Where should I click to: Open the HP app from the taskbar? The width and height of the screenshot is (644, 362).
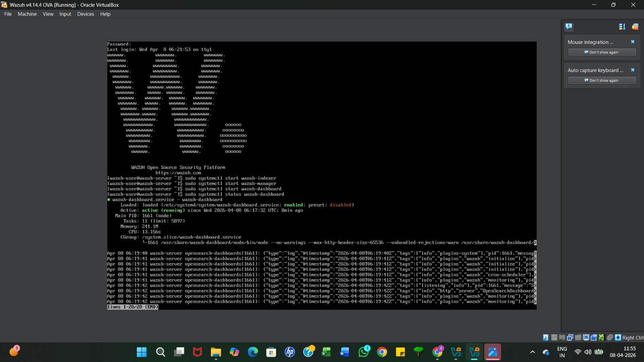(290, 352)
